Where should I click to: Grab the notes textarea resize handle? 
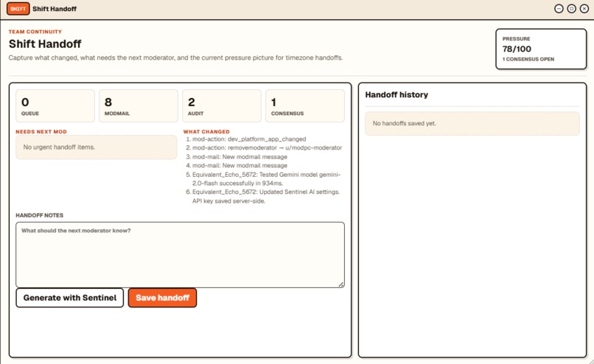[341, 284]
